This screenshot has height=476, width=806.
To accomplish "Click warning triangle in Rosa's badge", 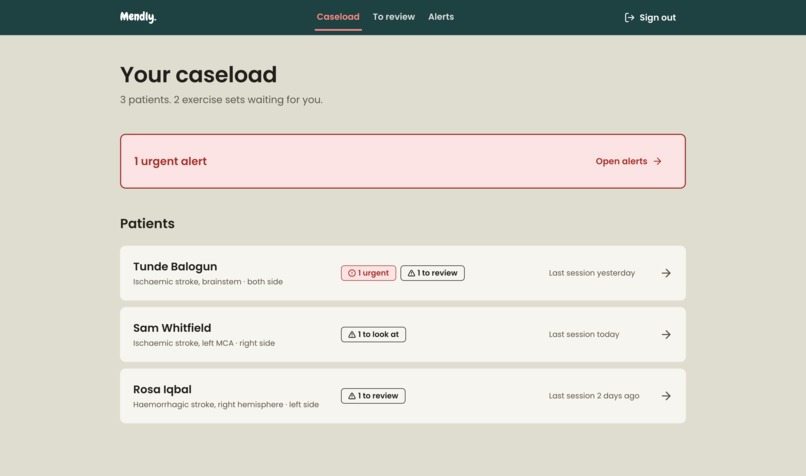I will 352,396.
